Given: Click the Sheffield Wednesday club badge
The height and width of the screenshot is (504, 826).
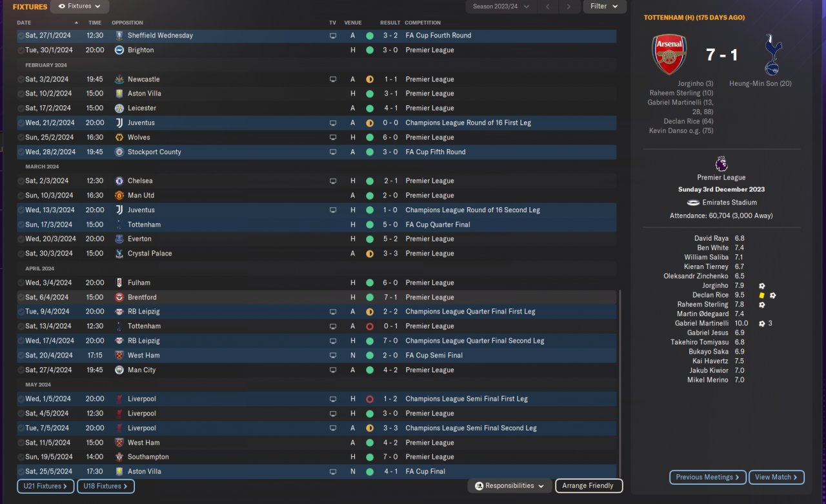Looking at the screenshot, I should click(x=119, y=35).
